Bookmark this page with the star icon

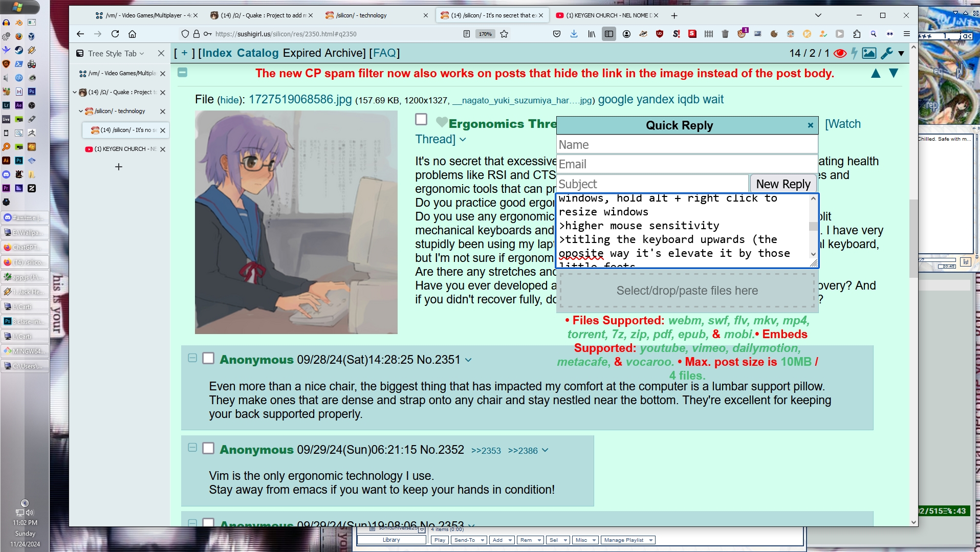[x=504, y=34]
